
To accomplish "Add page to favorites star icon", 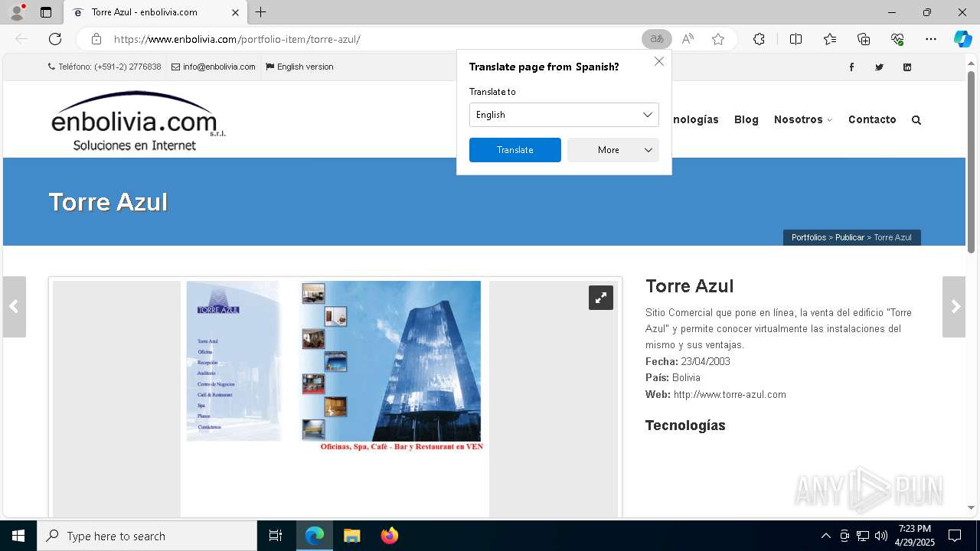I will 718,39.
